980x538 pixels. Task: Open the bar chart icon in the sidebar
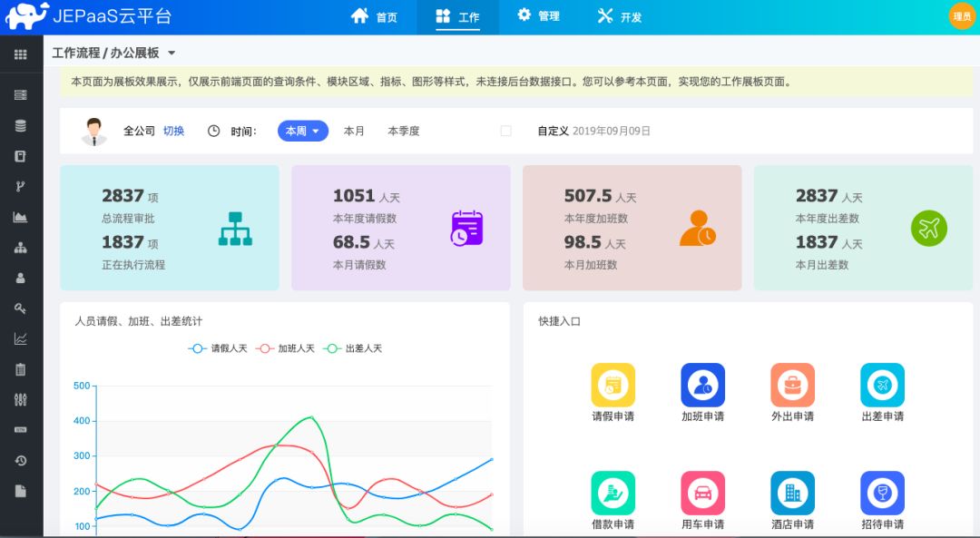click(x=20, y=216)
